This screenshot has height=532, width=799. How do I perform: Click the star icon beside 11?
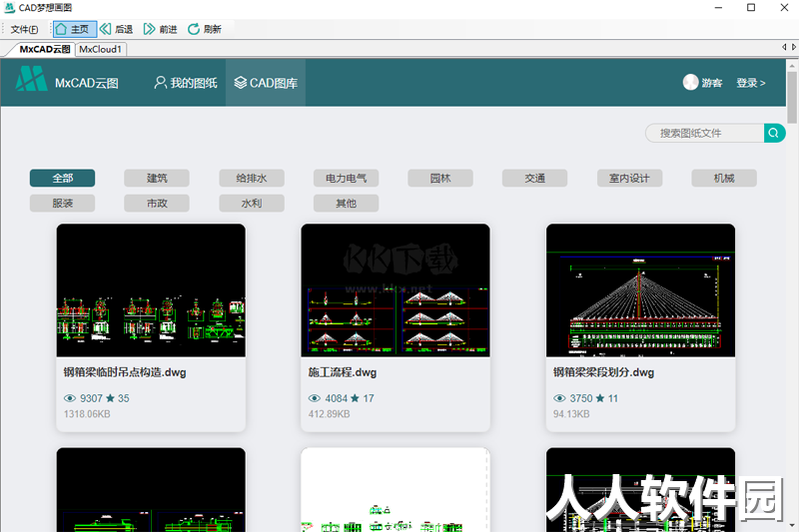600,398
